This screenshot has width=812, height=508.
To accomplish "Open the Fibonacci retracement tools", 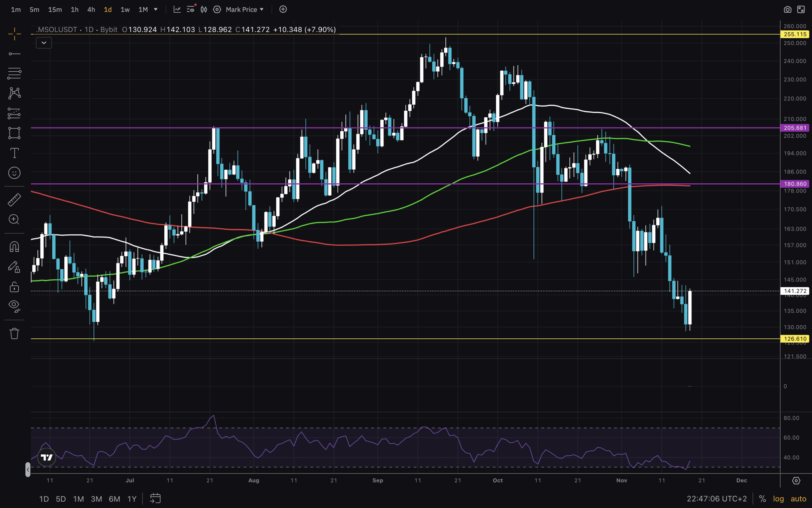I will point(14,73).
